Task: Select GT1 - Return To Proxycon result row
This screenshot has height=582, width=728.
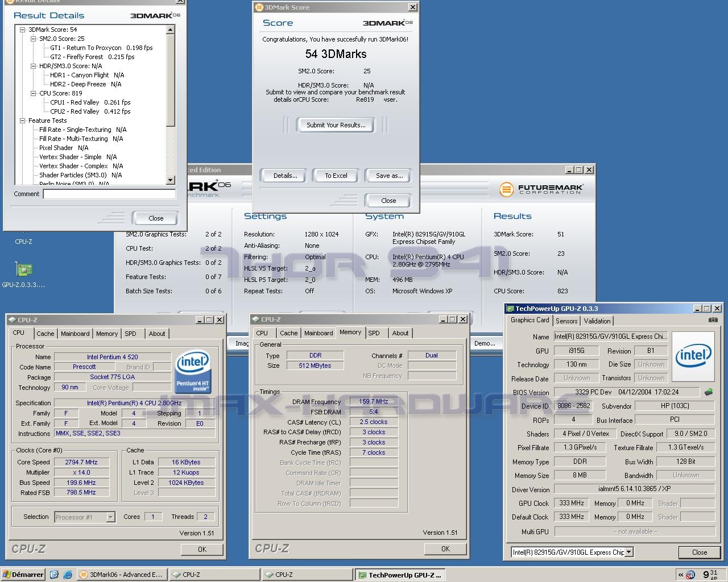Action: point(101,48)
